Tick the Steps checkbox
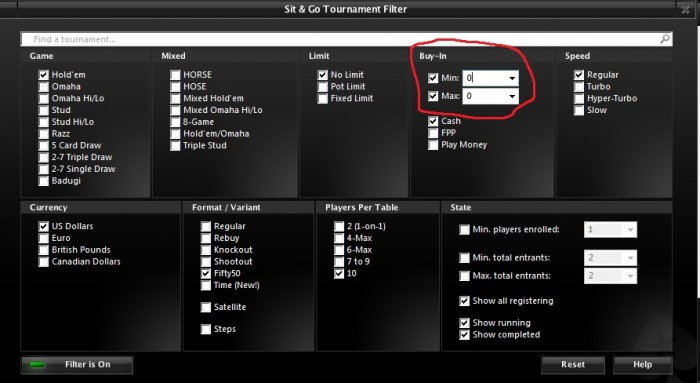700x383 pixels. click(205, 329)
